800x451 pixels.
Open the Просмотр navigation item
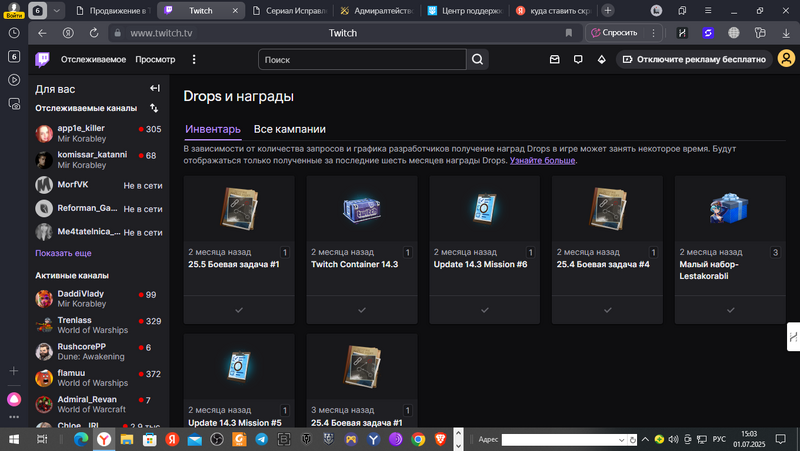coord(155,59)
